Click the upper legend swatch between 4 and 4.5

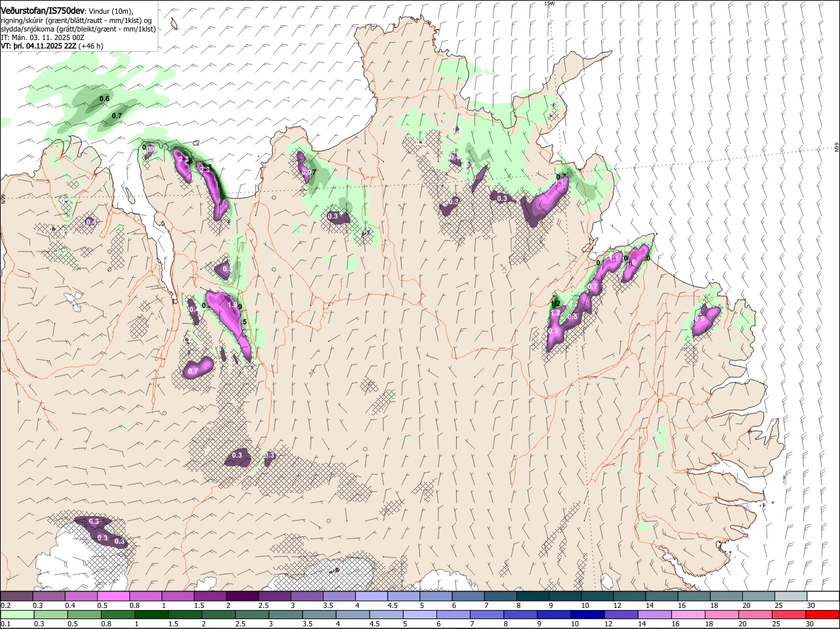pyautogui.click(x=371, y=596)
